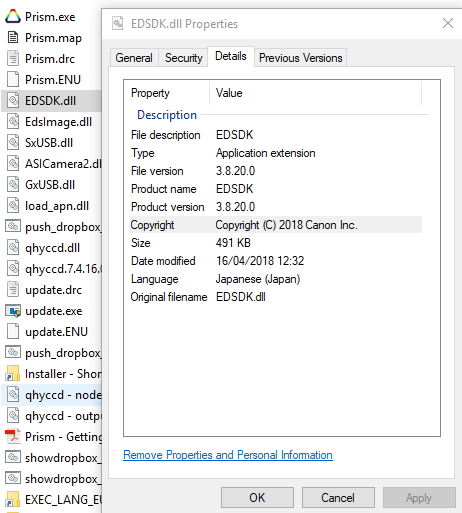
Task: Select the Prism.drc file icon
Action: coord(13,59)
